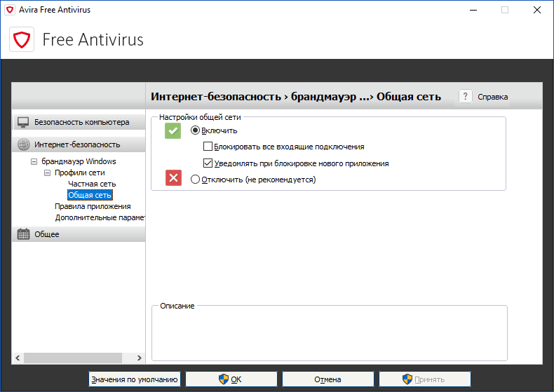Viewport: 554px width, 392px height.
Task: Click the right arrow of the sidebar scrollbar
Action: [x=140, y=358]
